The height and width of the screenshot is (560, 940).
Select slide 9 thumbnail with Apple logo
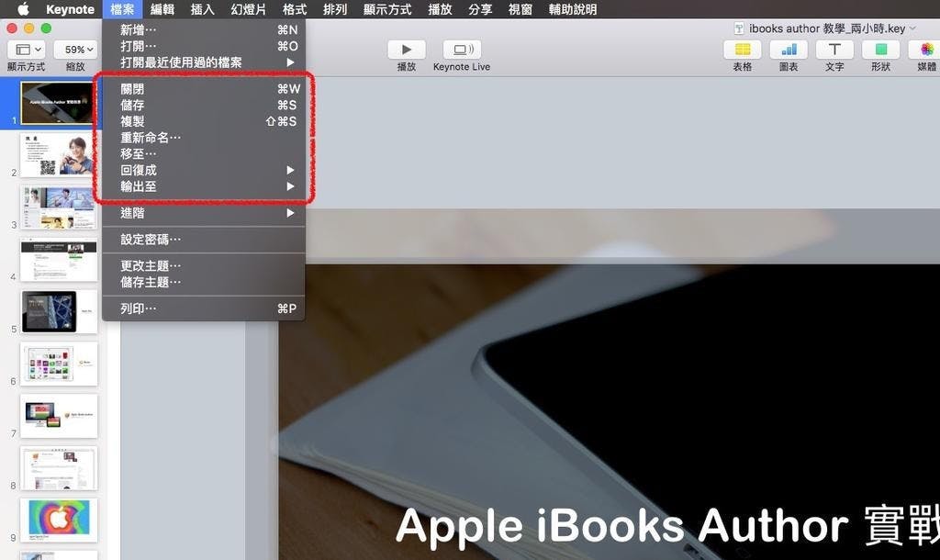58,520
